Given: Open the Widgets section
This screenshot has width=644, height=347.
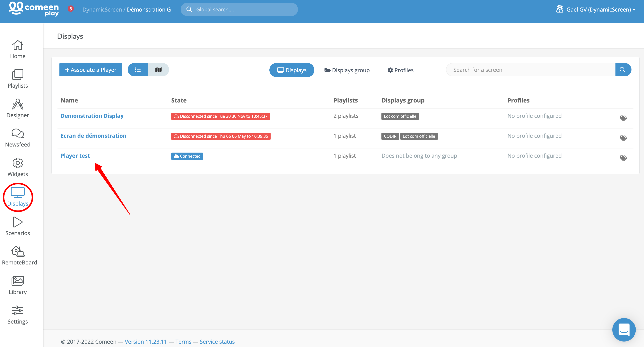Looking at the screenshot, I should click(18, 167).
